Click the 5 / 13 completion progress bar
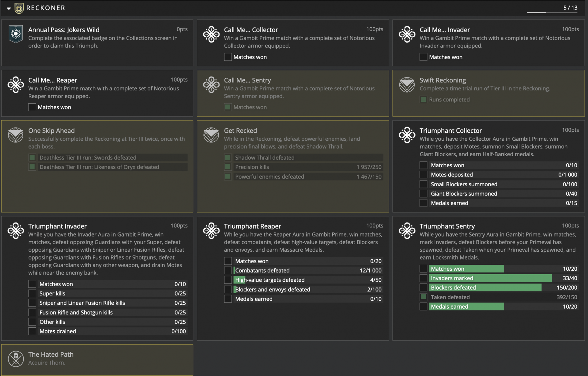Viewport: 588px width, 376px height. [552, 13]
